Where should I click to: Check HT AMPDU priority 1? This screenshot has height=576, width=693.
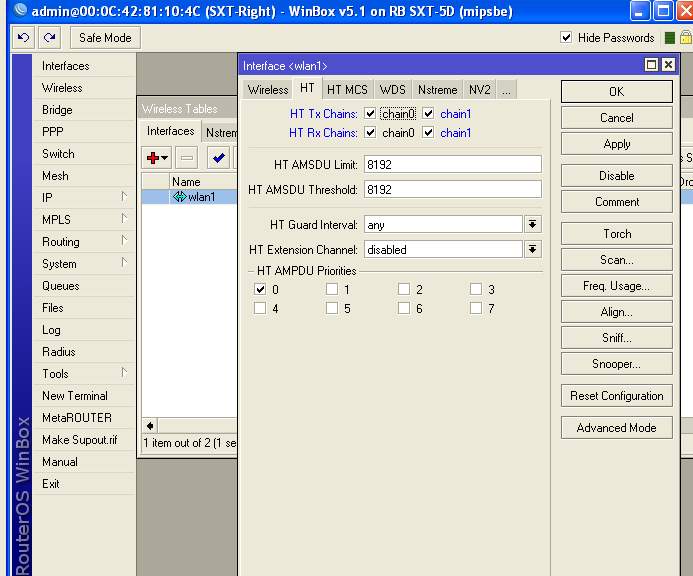click(331, 289)
